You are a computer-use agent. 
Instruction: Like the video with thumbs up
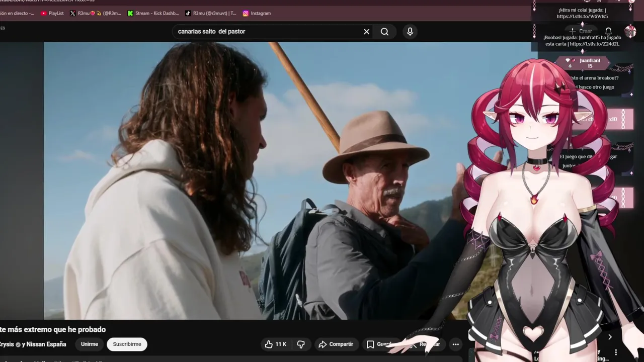click(x=275, y=344)
